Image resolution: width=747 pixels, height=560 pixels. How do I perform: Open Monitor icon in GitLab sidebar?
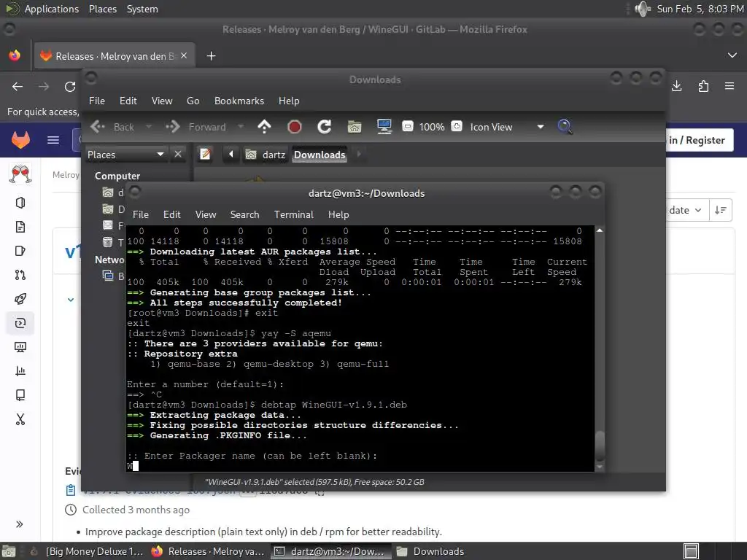(x=20, y=346)
